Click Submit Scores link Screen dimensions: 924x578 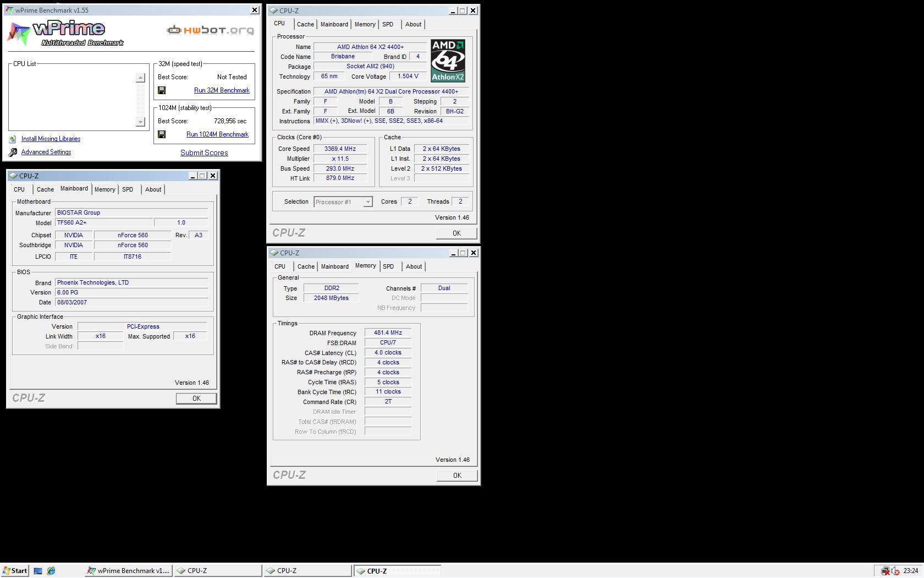click(x=204, y=153)
